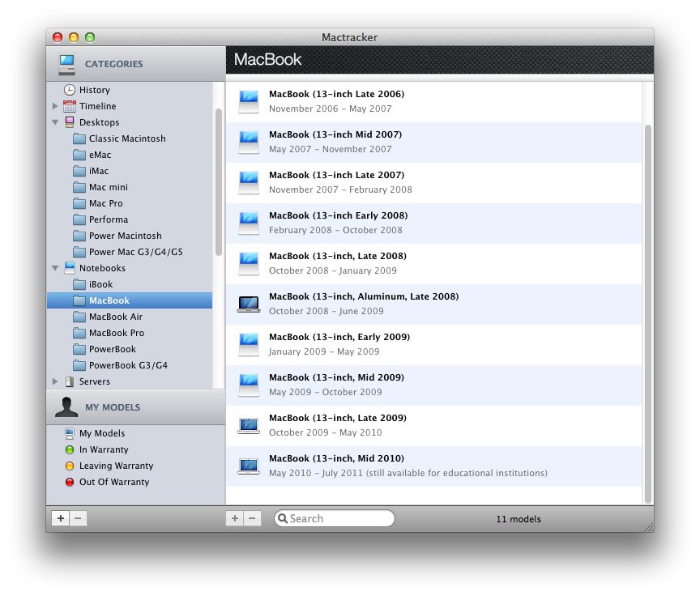Click the MY MODELS person icon
Screen dimensions: 700x596
(x=66, y=407)
